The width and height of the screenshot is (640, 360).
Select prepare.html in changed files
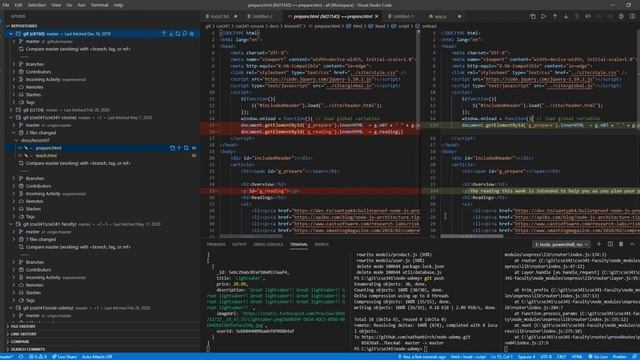coord(49,148)
